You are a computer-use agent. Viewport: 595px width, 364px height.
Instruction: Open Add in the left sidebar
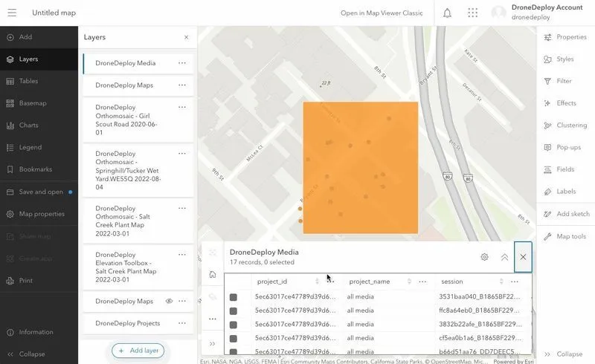[x=19, y=37]
